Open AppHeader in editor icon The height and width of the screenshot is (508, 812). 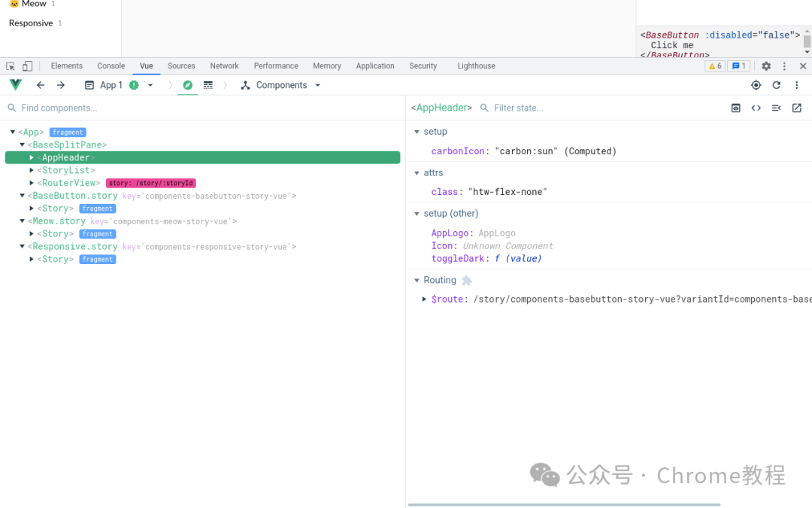click(796, 108)
